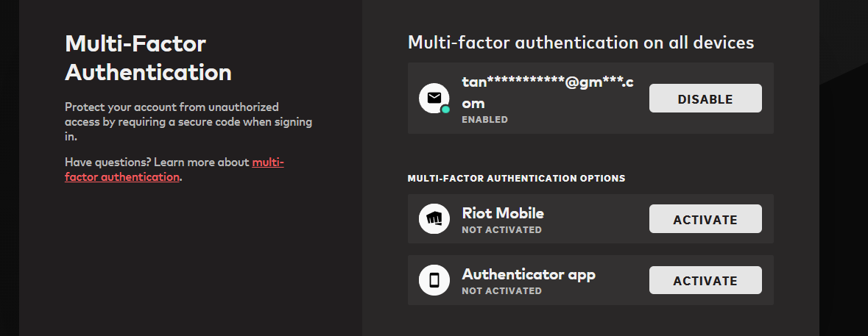Click the "Have questions? Learn more" text
868x336 pixels.
(157, 162)
